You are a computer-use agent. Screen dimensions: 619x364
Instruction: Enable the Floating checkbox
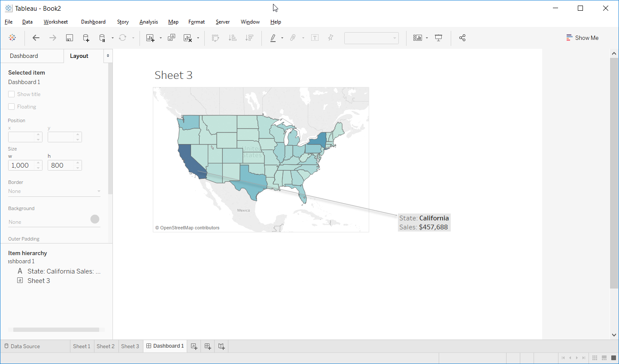click(11, 106)
